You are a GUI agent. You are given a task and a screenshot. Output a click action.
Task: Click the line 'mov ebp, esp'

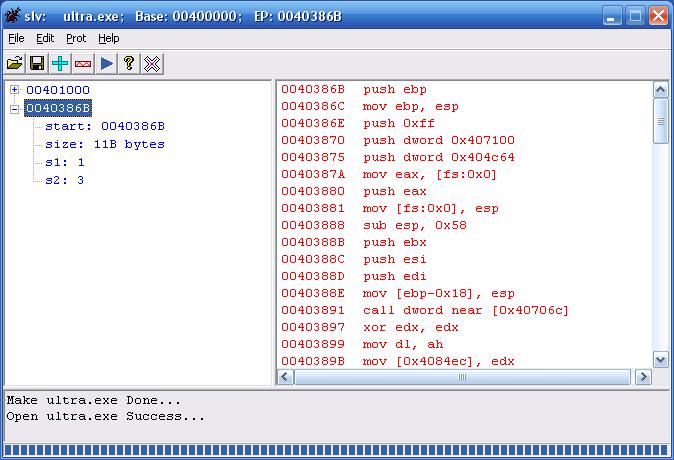point(370,106)
